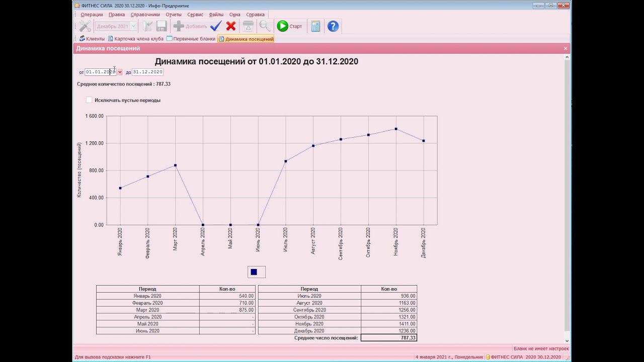The image size is (644, 362).
Task: Toggle Исключать пустые периоды checkbox
Action: (x=89, y=100)
